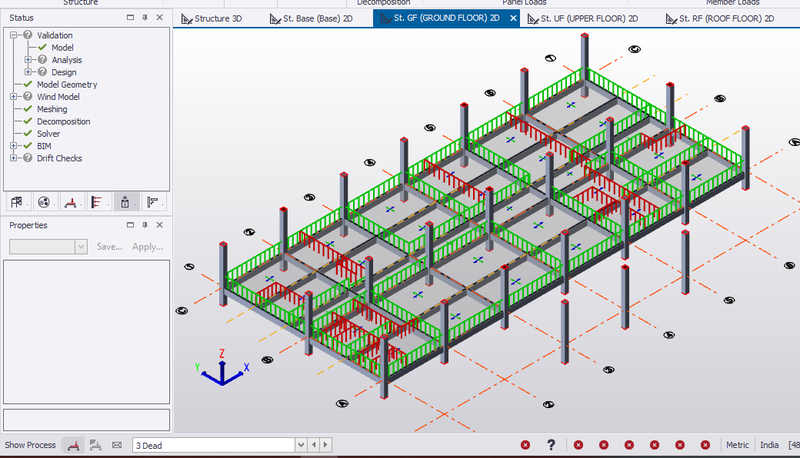Screen dimensions: 800x458
Task: Expand the Design tree node
Action: tap(28, 72)
